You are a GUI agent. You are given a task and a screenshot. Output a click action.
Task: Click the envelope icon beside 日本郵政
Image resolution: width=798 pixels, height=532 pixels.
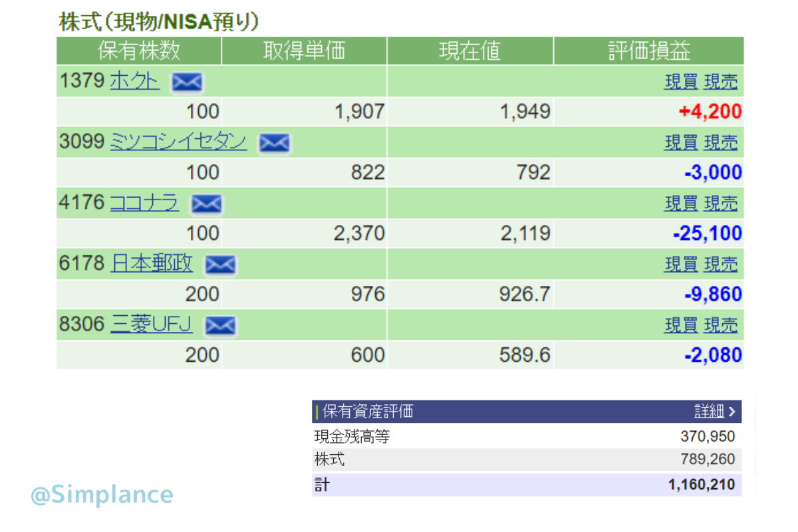pos(219,265)
